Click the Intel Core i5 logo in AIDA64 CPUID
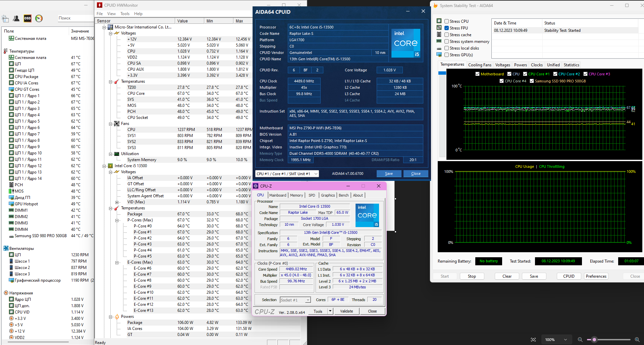Screen dimensions: 644x345 [406, 43]
